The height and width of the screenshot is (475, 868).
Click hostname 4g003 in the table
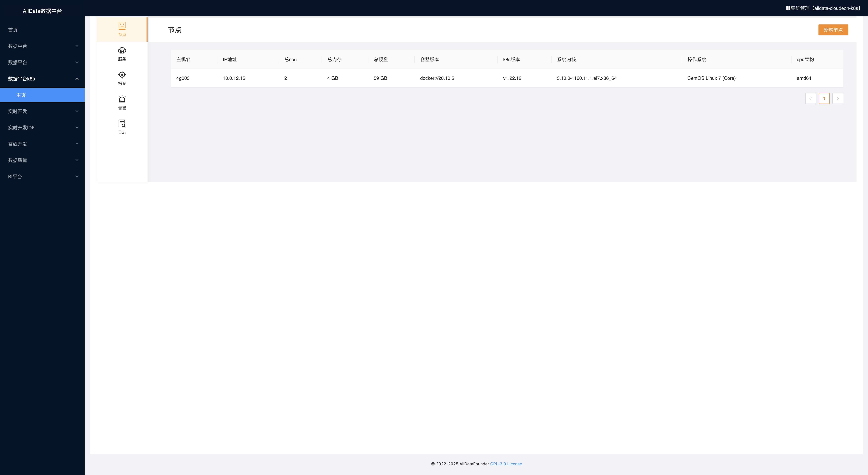[x=183, y=78]
